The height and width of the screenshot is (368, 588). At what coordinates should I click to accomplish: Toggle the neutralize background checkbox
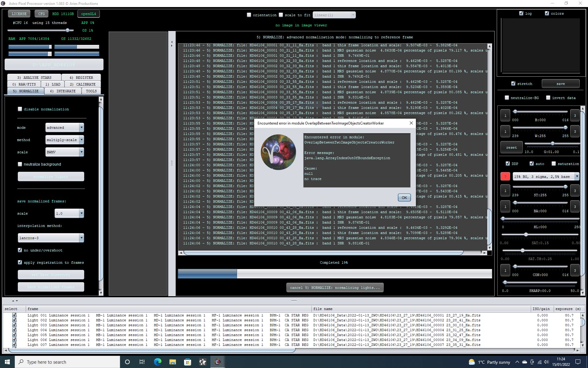pos(20,164)
